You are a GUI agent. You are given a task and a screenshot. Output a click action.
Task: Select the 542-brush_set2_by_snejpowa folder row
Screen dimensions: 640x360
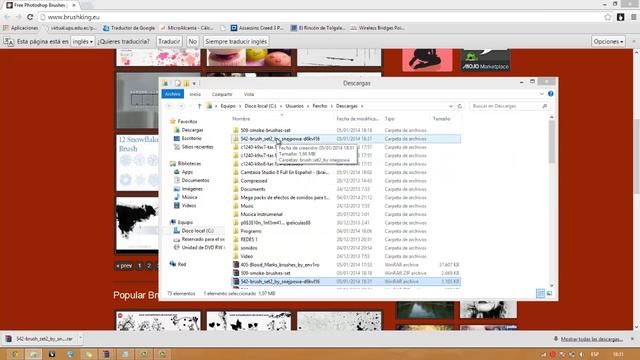click(346, 139)
